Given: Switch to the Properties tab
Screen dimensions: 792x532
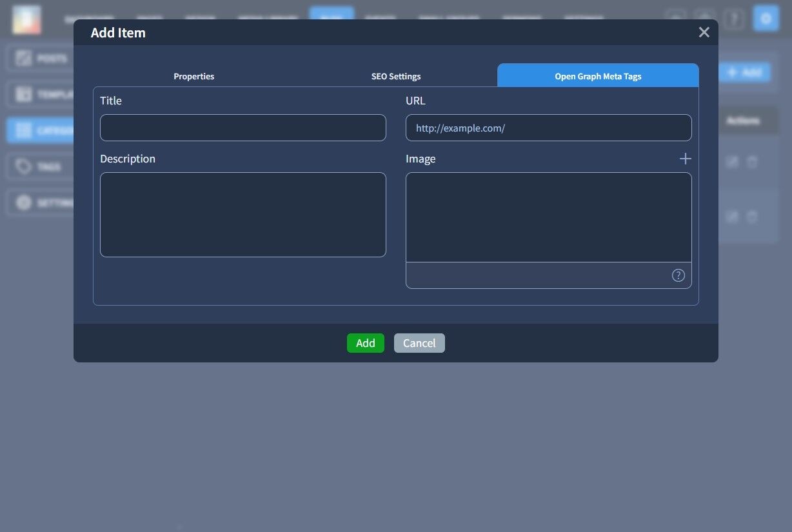Looking at the screenshot, I should coord(193,76).
